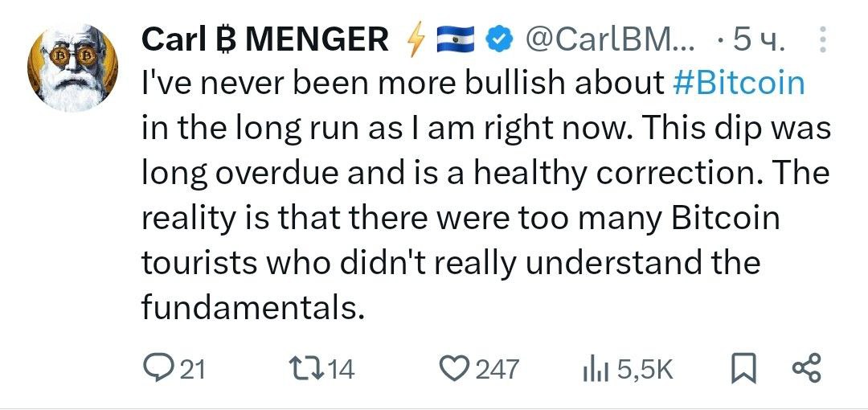Viewport: 868px width, 410px height.
Task: Click the 5,5K views count
Action: 645,370
